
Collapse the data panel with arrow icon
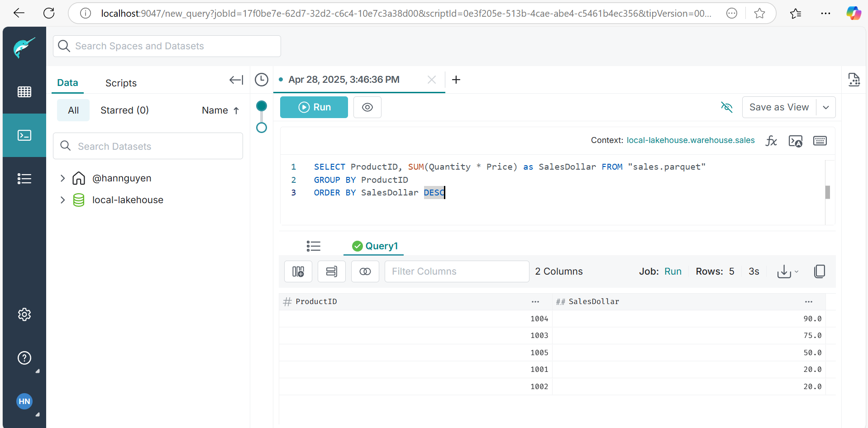(236, 80)
